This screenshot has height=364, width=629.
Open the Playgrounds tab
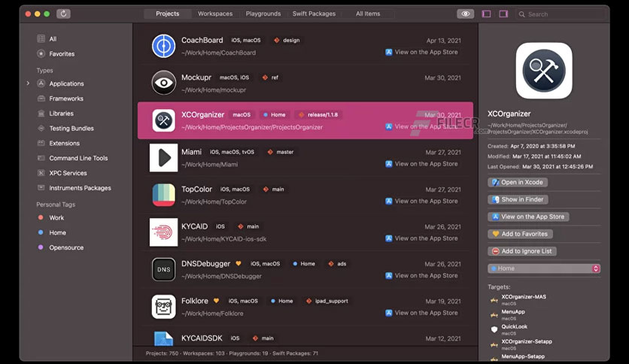(263, 14)
